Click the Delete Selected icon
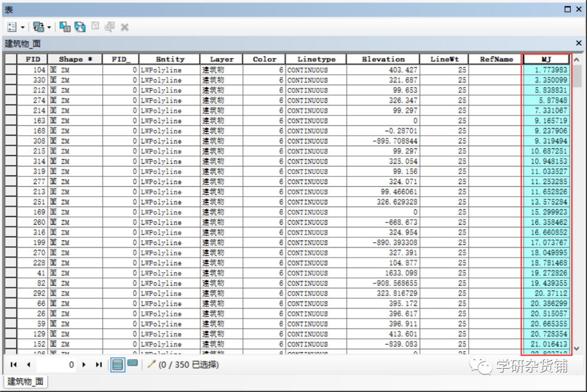This screenshot has height=392, width=587. pos(124,27)
